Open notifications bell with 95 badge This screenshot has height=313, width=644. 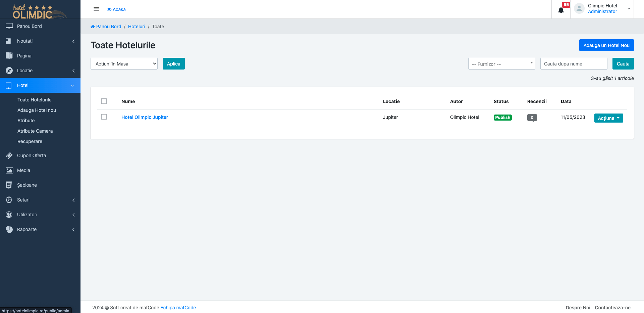click(x=561, y=10)
